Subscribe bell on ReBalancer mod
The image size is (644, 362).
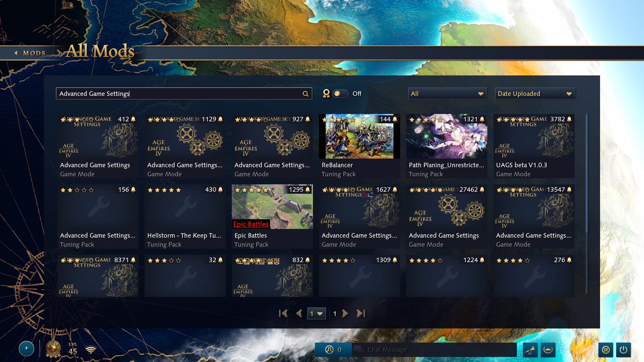tap(395, 119)
